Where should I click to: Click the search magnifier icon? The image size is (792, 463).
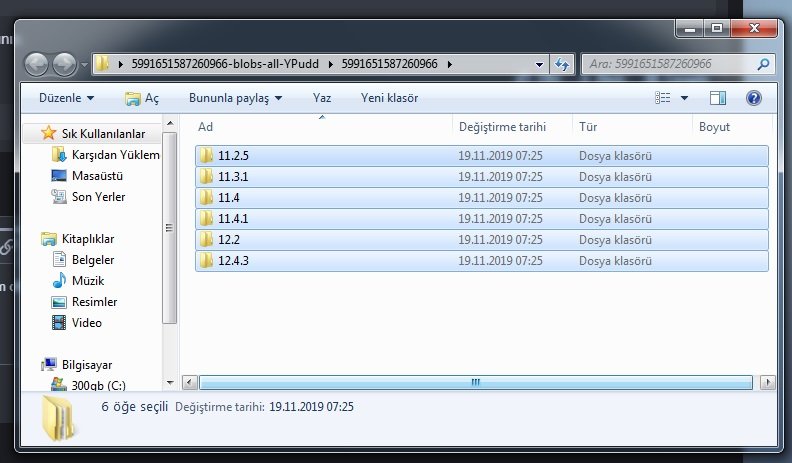tap(763, 64)
